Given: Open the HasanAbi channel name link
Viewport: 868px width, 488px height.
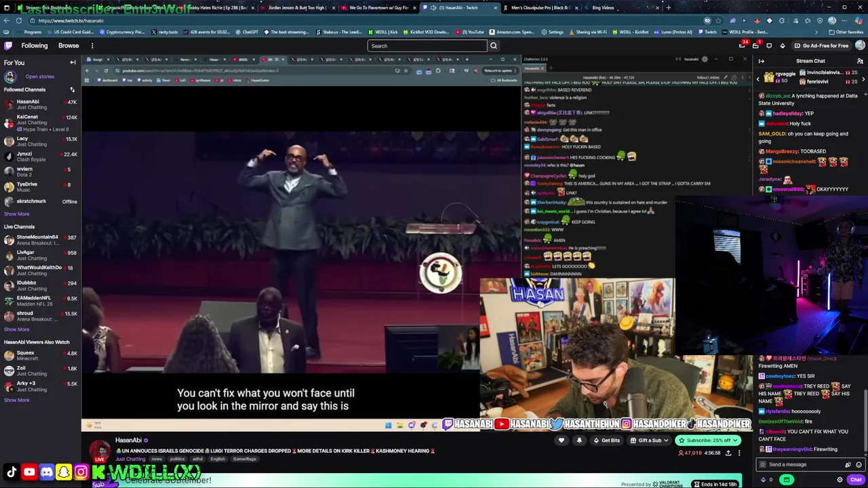Looking at the screenshot, I should click(x=128, y=441).
